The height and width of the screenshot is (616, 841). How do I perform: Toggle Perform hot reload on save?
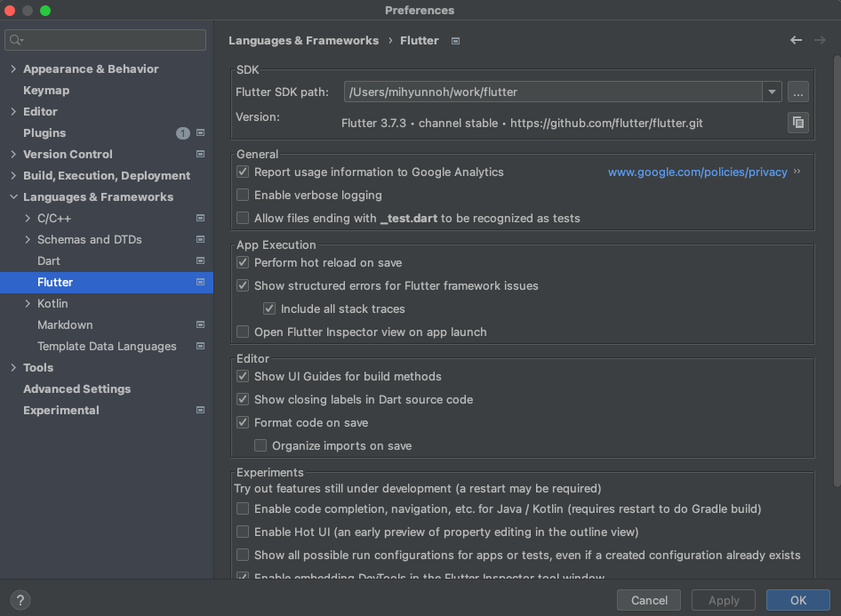[243, 262]
